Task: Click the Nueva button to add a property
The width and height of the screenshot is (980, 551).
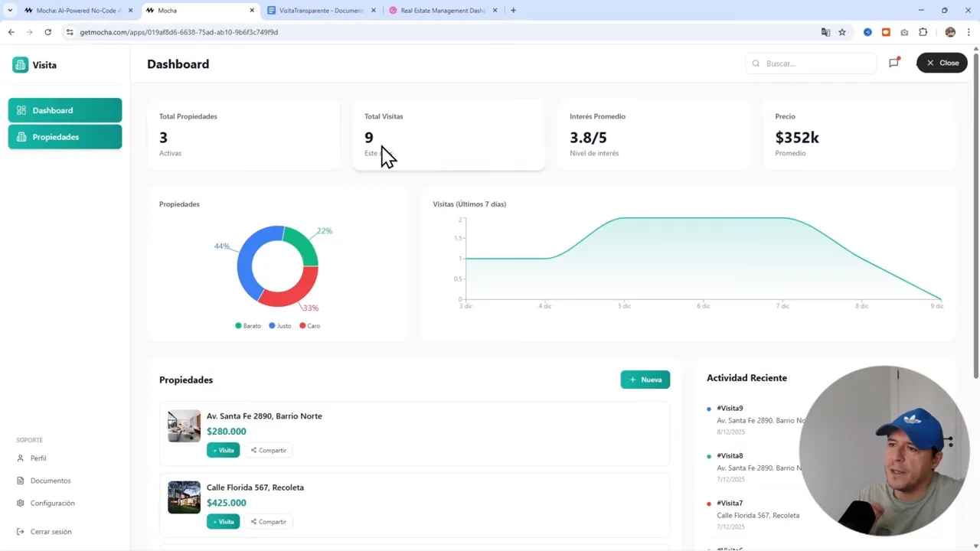Action: [645, 379]
